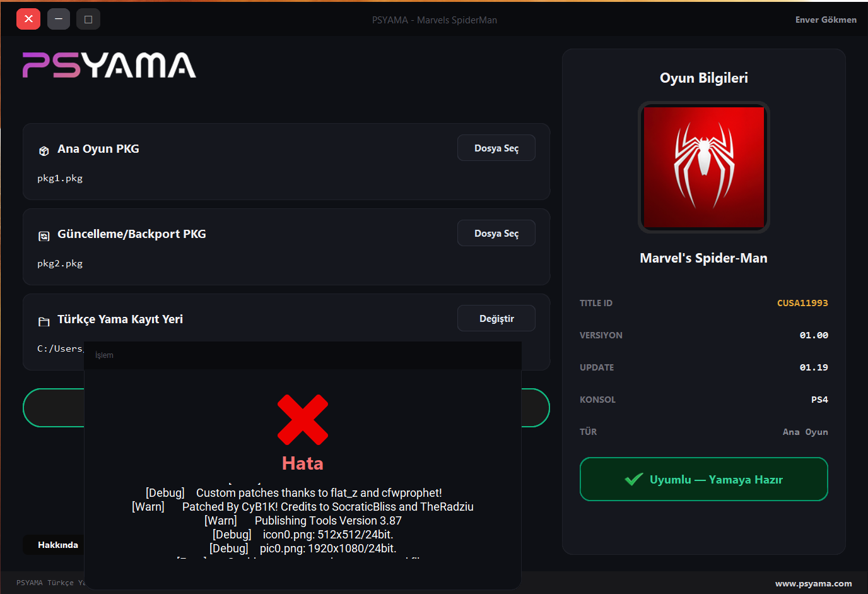Click the Patched By CyB1K warning line
The height and width of the screenshot is (594, 868).
point(303,507)
